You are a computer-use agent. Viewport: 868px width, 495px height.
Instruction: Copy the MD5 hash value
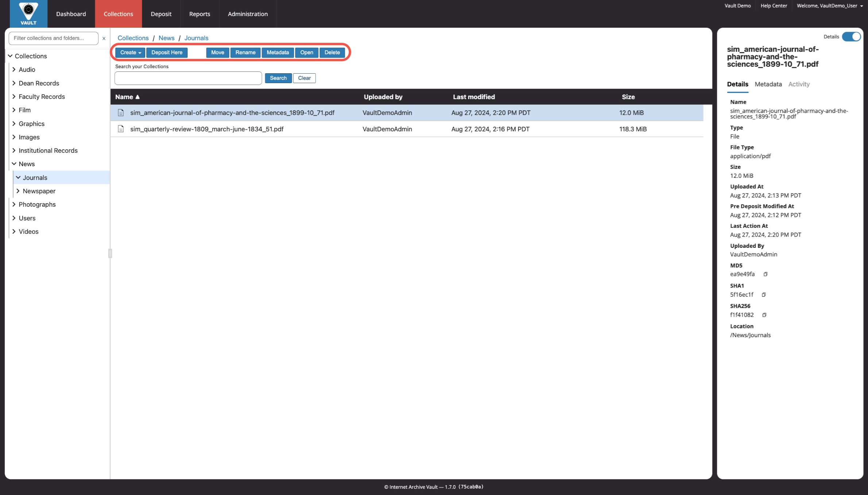(765, 274)
